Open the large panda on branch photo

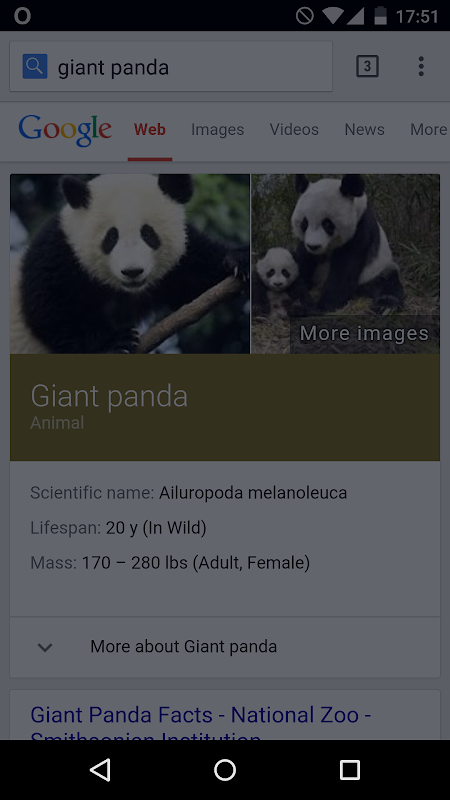pyautogui.click(x=130, y=264)
